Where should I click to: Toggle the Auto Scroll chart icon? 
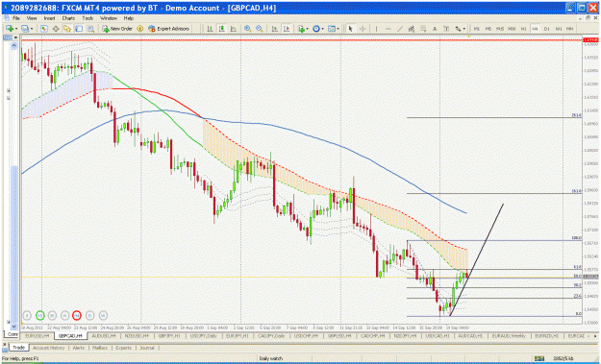(274, 29)
